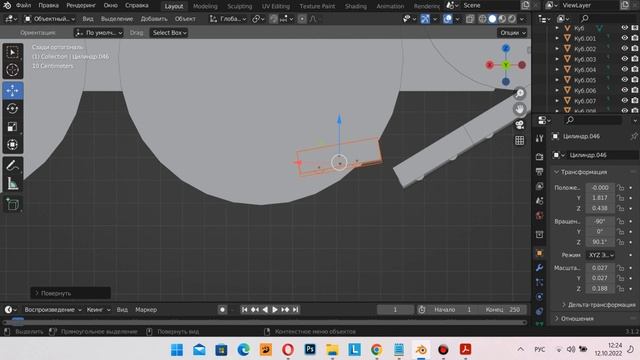The image size is (640, 360).
Task: Toggle Show Overlays button in header
Action: (448, 19)
